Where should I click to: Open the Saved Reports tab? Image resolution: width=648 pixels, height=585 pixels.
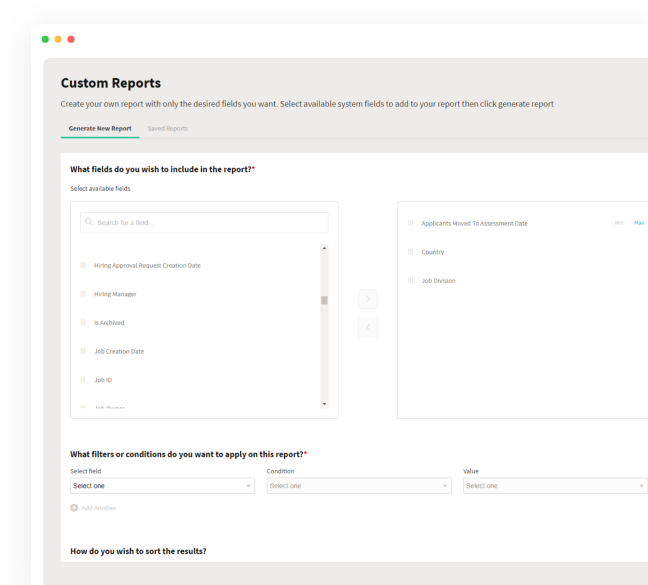pos(168,128)
